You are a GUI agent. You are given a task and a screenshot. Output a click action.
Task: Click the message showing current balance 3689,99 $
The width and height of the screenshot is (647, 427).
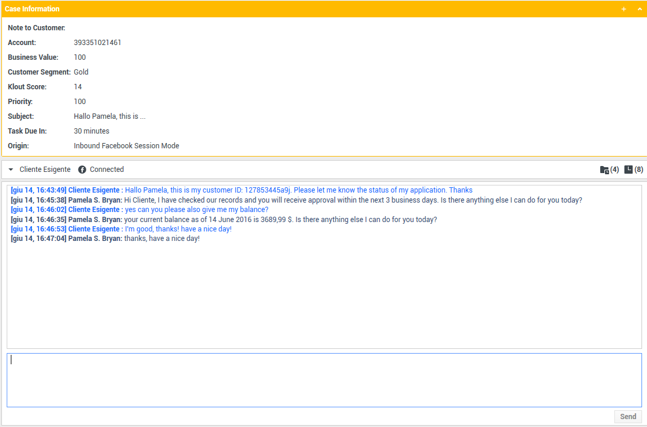coord(280,219)
